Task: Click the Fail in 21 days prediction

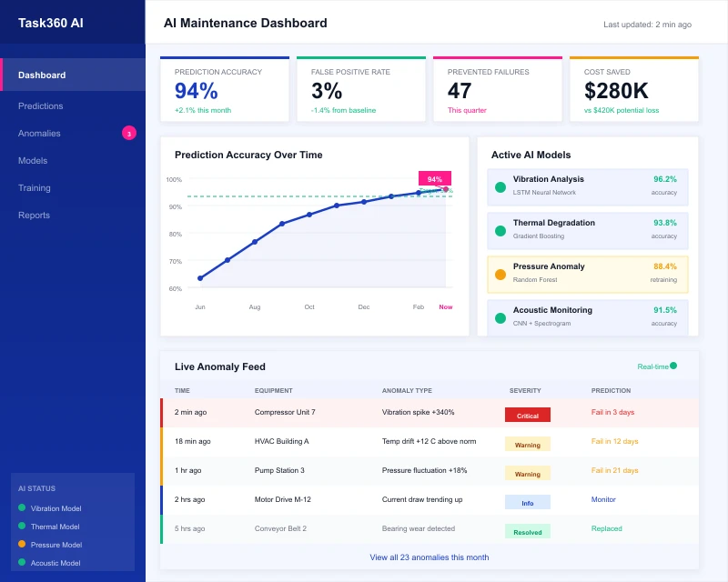Action: coord(614,470)
